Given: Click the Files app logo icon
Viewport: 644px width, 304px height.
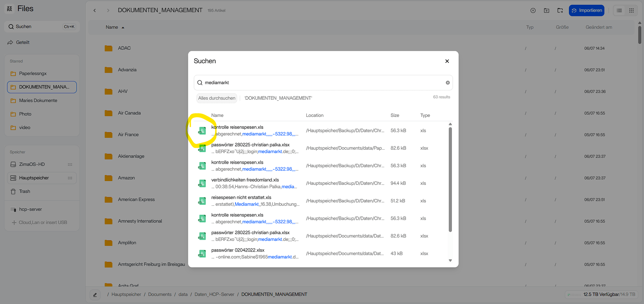Looking at the screenshot, I should [10, 9].
